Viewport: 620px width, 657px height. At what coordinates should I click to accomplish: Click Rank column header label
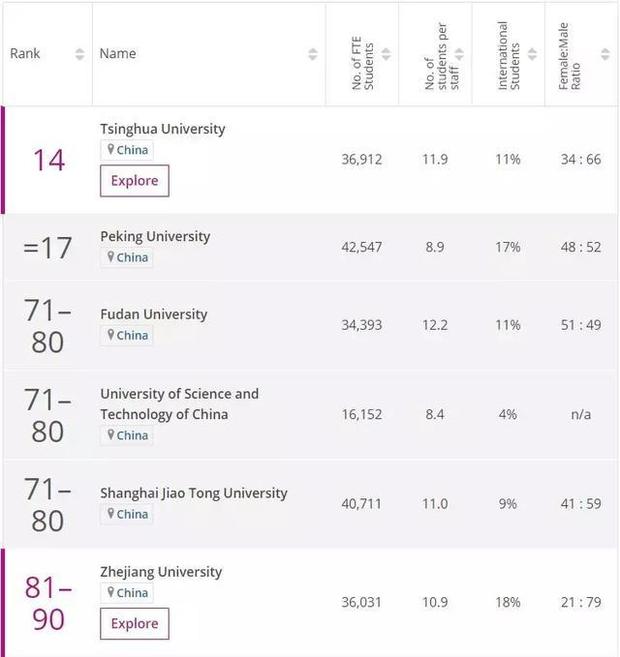(25, 54)
